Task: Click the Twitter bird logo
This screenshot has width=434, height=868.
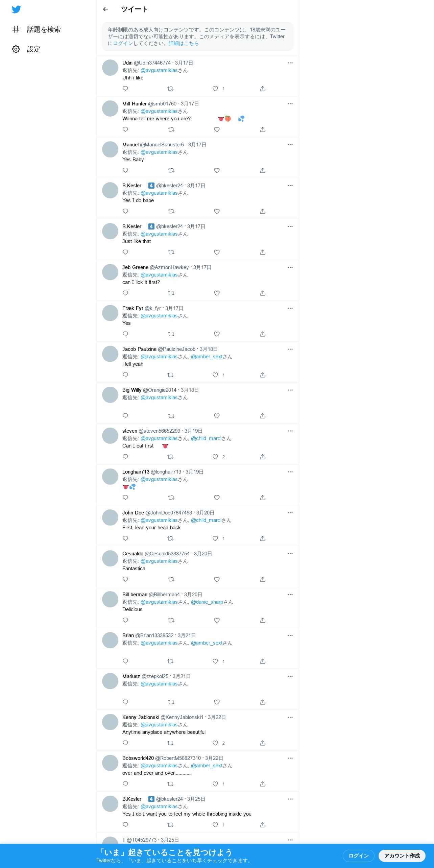Action: click(16, 9)
